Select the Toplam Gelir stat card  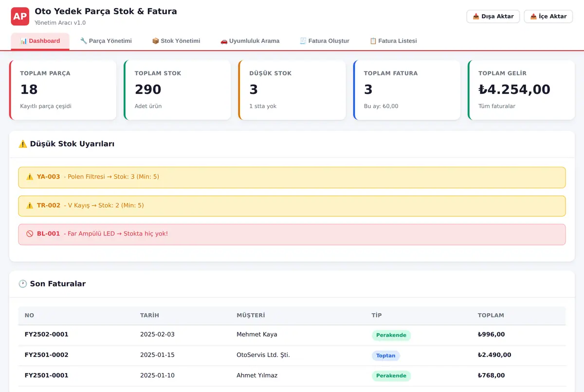tap(521, 90)
